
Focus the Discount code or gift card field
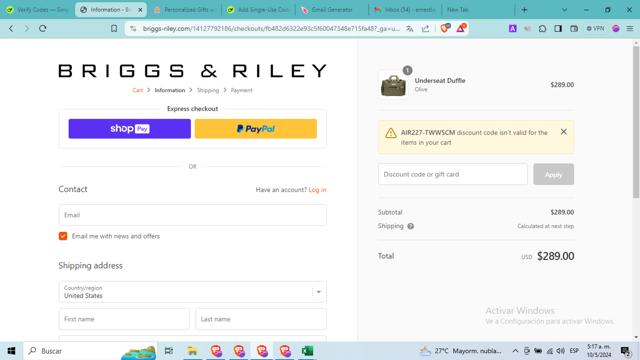453,174
